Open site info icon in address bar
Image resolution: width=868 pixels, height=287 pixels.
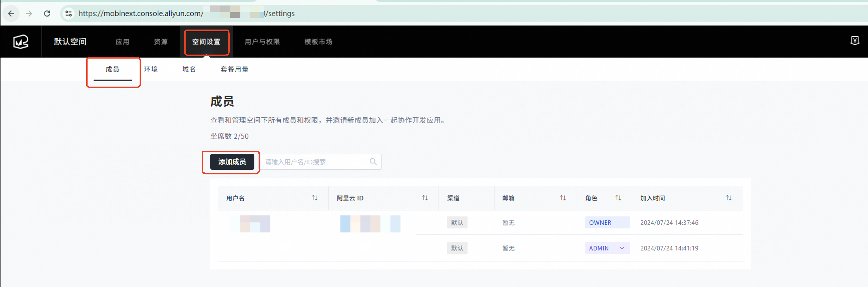point(69,14)
